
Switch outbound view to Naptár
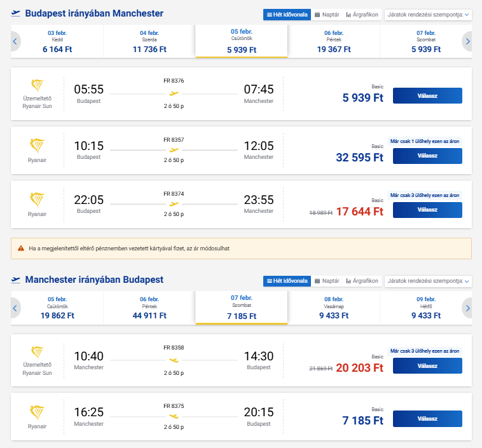click(326, 14)
